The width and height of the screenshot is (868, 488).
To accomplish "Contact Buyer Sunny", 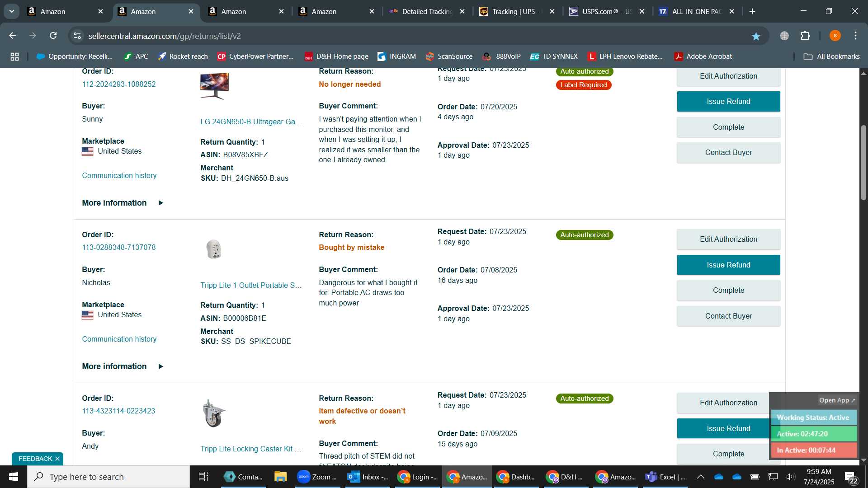I will [x=728, y=152].
